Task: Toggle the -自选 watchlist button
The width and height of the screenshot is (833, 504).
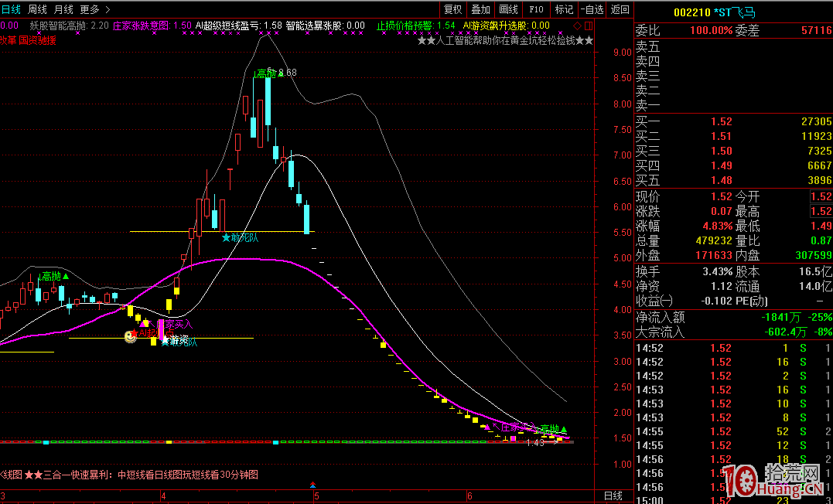Action: tap(592, 9)
